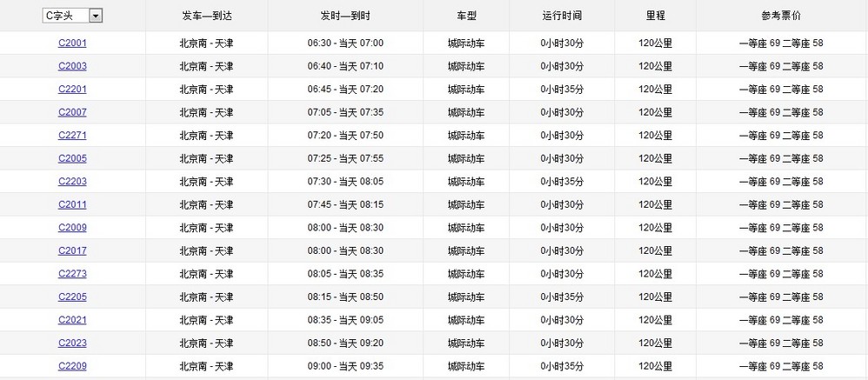Open train C2205 link
The image size is (868, 380).
point(72,297)
